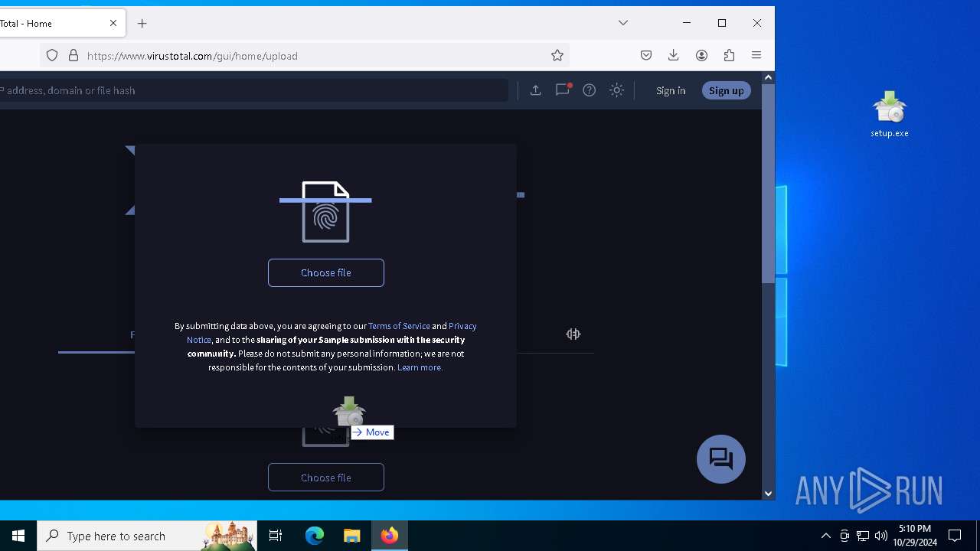Bookmark this page with the star icon
The width and height of the screenshot is (980, 551).
(557, 55)
